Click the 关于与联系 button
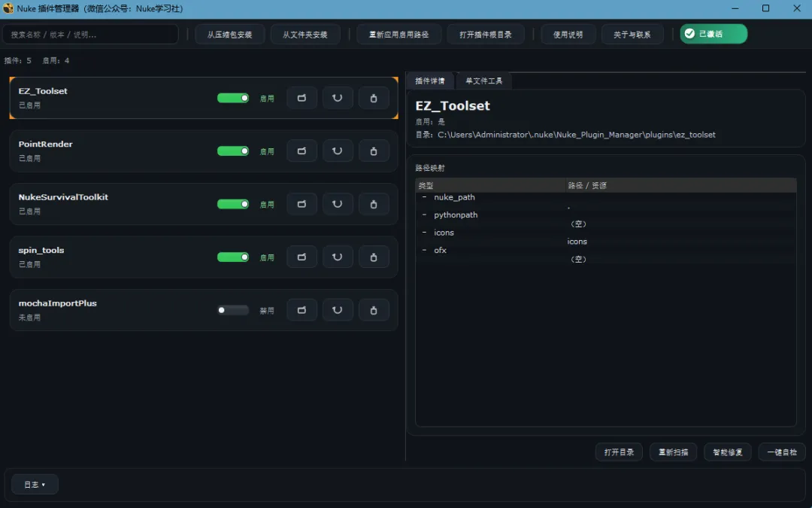The width and height of the screenshot is (812, 508). click(x=632, y=34)
